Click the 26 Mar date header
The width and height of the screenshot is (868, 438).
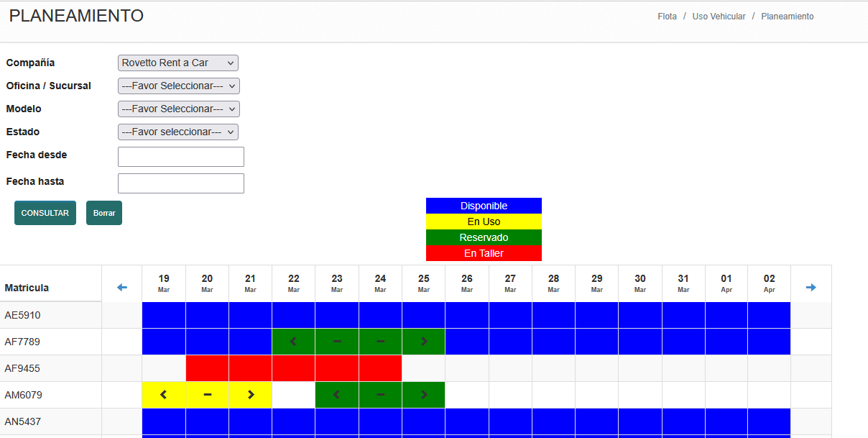point(467,283)
